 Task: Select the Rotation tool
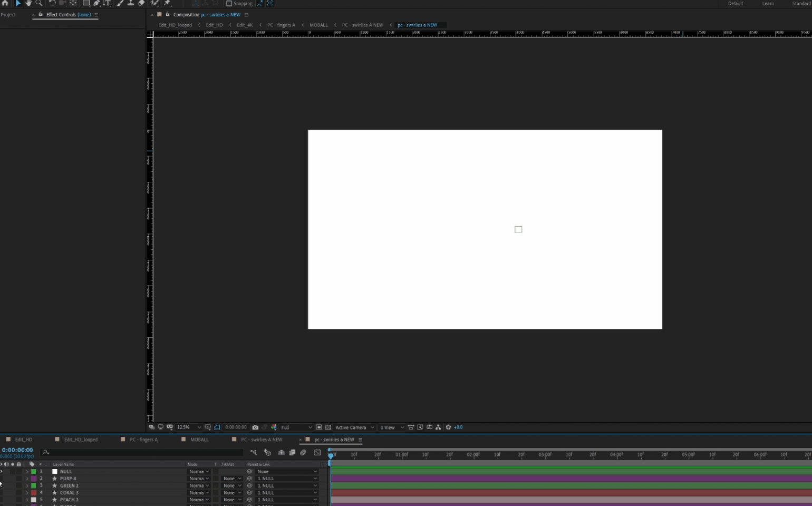click(52, 3)
